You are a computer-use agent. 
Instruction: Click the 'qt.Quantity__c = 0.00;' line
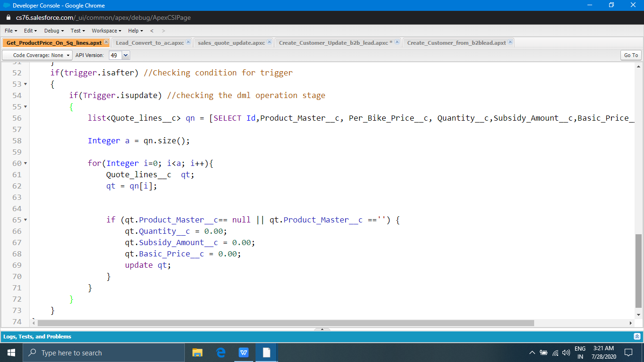pos(176,231)
